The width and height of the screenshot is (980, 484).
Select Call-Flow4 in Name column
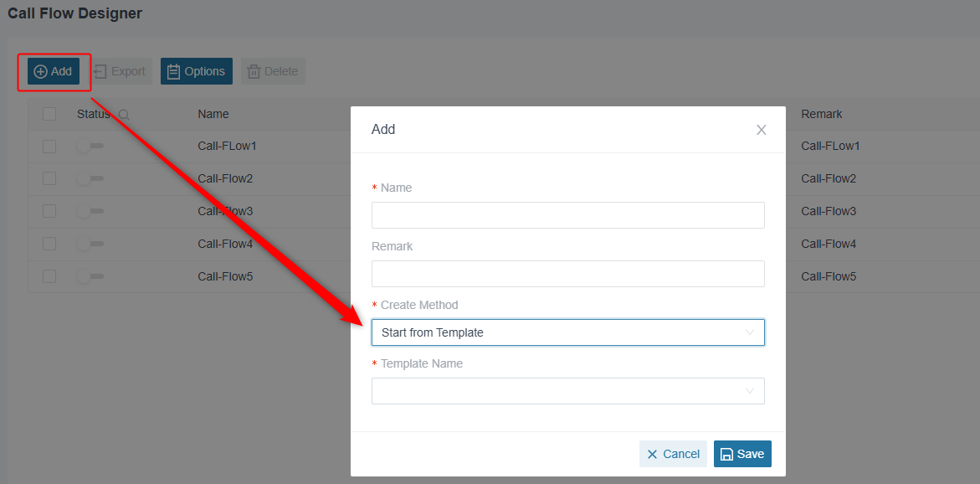(225, 244)
